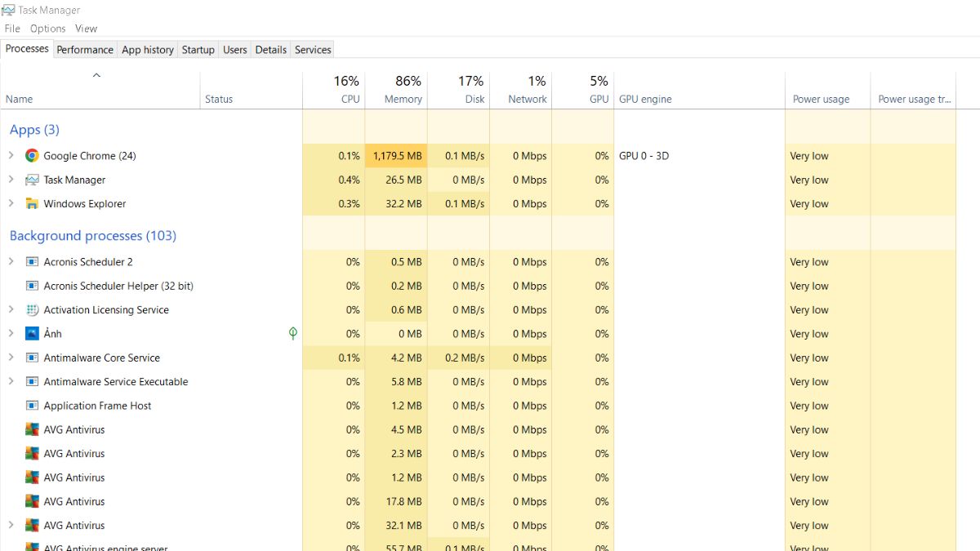This screenshot has height=551, width=980.
Task: Click the Acronis Scheduler 2 icon
Action: pos(31,262)
